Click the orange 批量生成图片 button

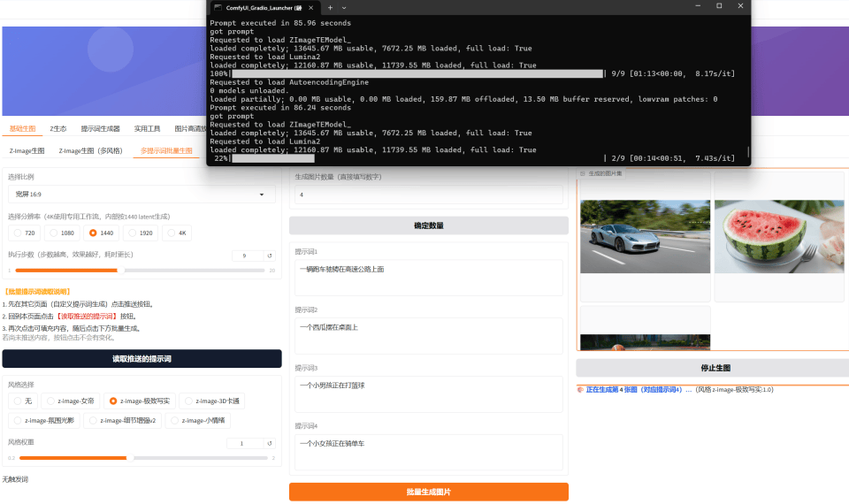[x=428, y=492]
